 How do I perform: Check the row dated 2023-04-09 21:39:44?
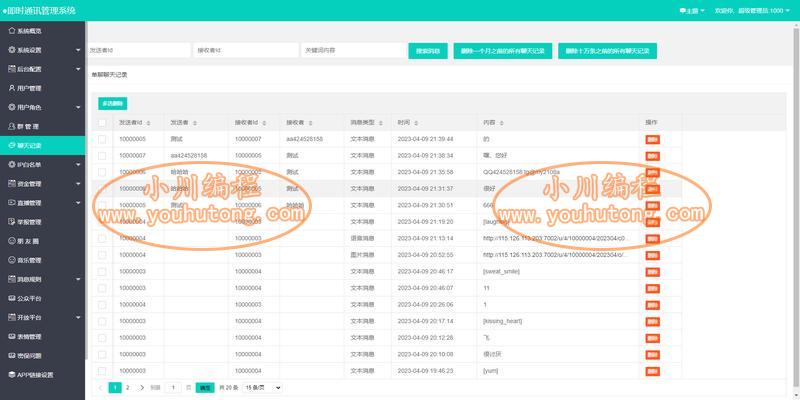point(102,139)
